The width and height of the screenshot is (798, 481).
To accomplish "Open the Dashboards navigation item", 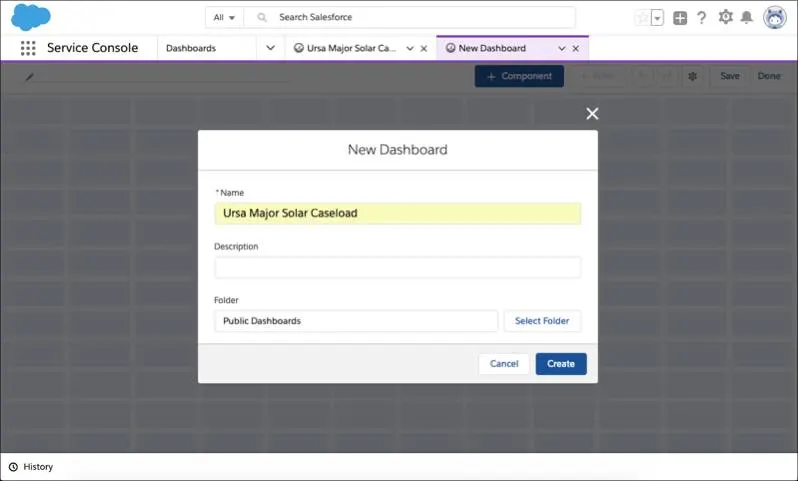I will click(191, 48).
